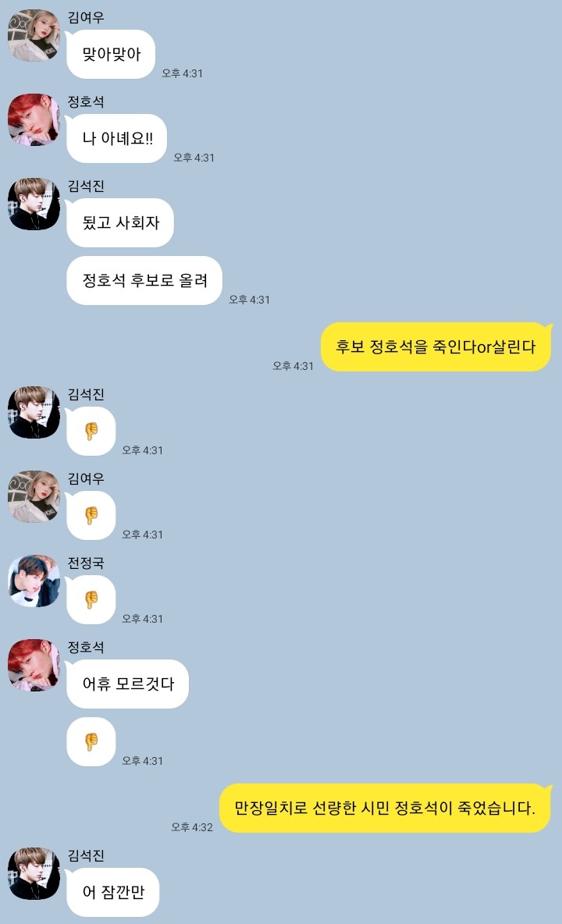Tap thumbs-down emoji below '어휴 모르것다' bubble

(91, 742)
